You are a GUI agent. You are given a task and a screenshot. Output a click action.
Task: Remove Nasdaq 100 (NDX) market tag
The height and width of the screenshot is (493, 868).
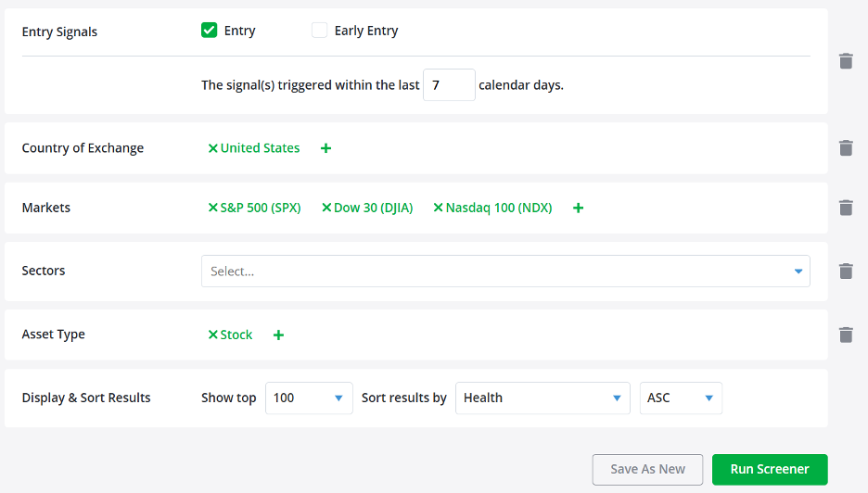click(x=438, y=208)
